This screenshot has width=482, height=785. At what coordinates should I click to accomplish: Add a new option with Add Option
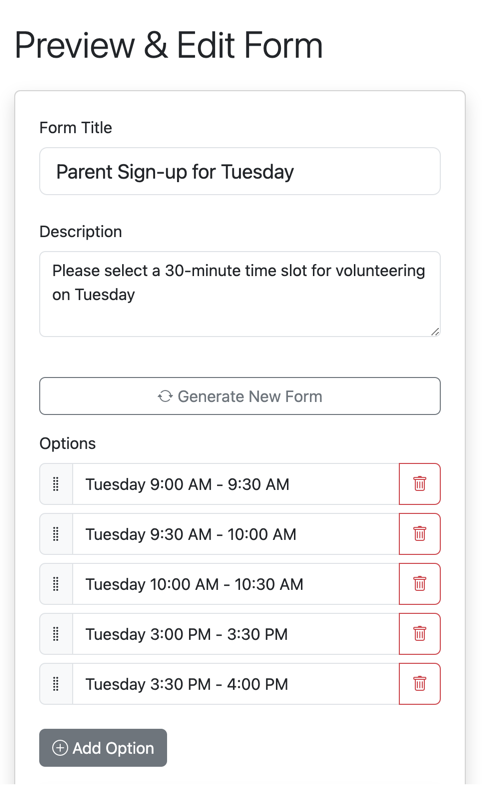(x=103, y=748)
